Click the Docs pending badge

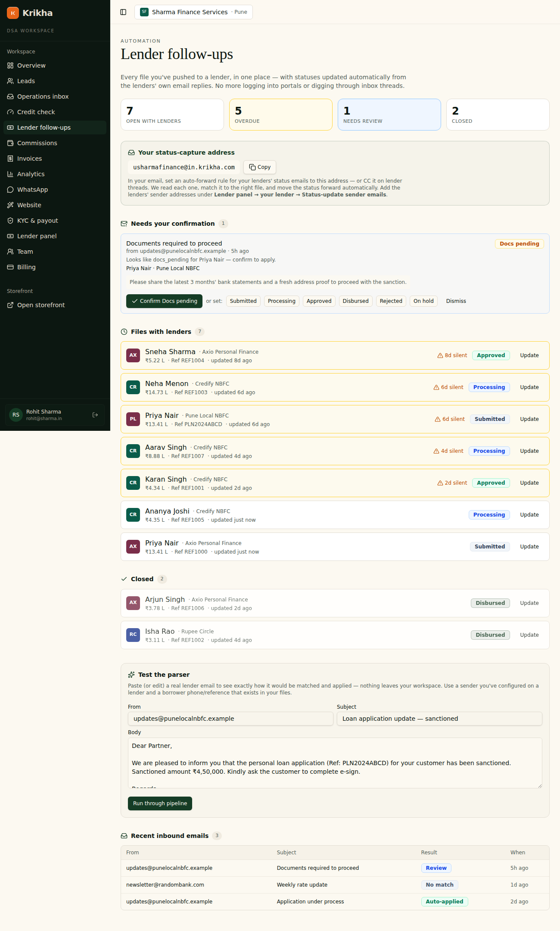(x=520, y=244)
